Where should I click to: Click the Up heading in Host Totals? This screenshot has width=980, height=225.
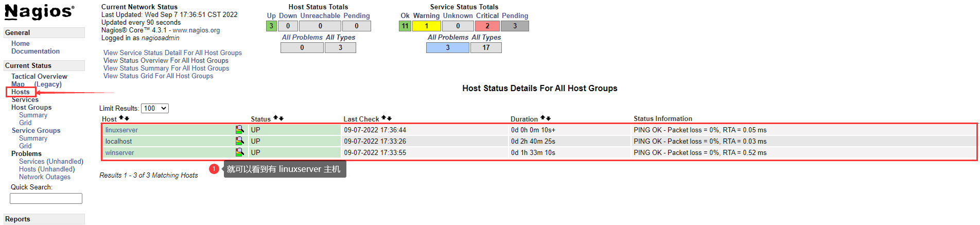pos(271,15)
